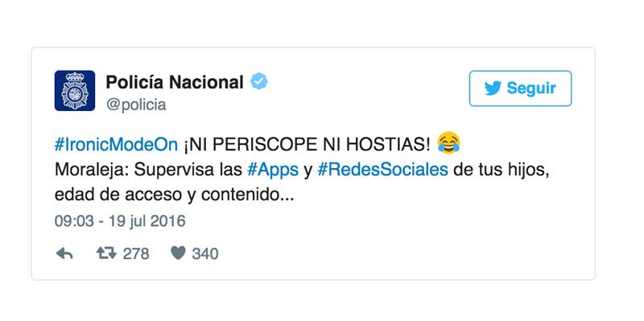Open the Policía Nacional profile name
This screenshot has height=321, width=644.
(175, 83)
